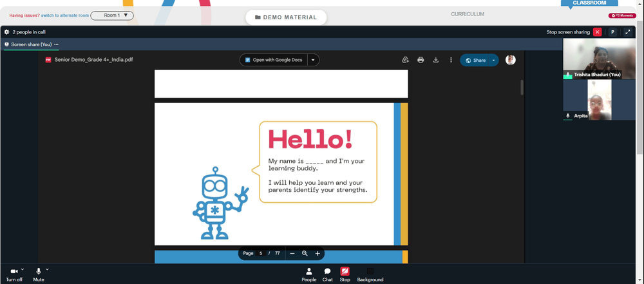Stop screen share from bottom bar
The width and height of the screenshot is (644, 284).
pyautogui.click(x=345, y=274)
